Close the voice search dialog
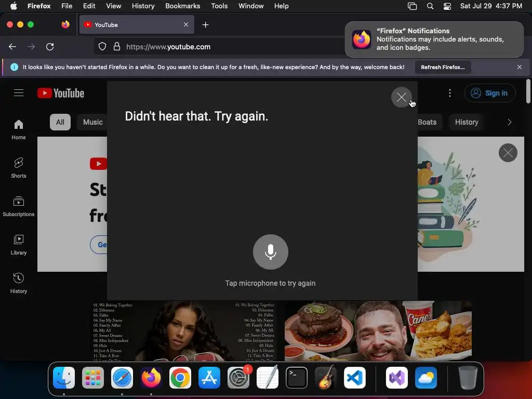The image size is (532, 399). 402,97
